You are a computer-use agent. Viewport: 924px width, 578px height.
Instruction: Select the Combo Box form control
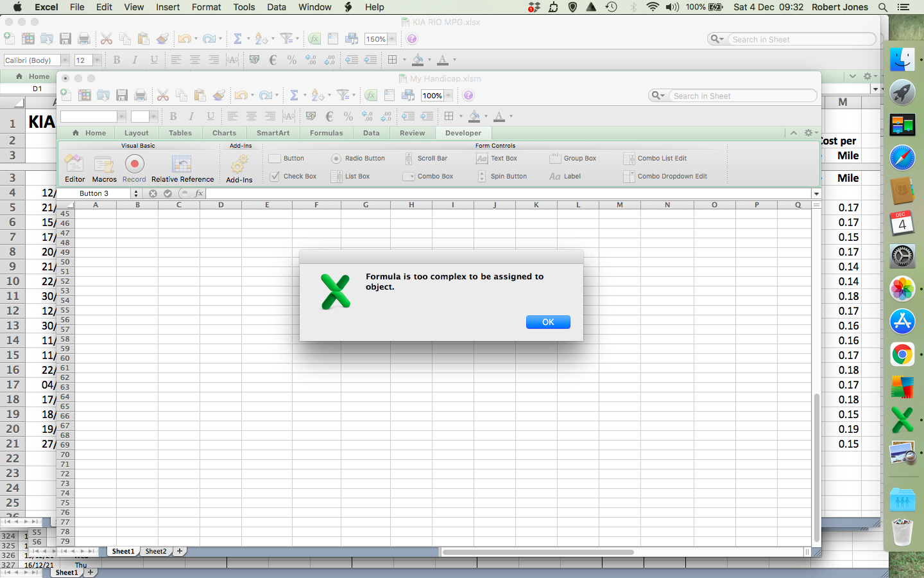click(428, 177)
